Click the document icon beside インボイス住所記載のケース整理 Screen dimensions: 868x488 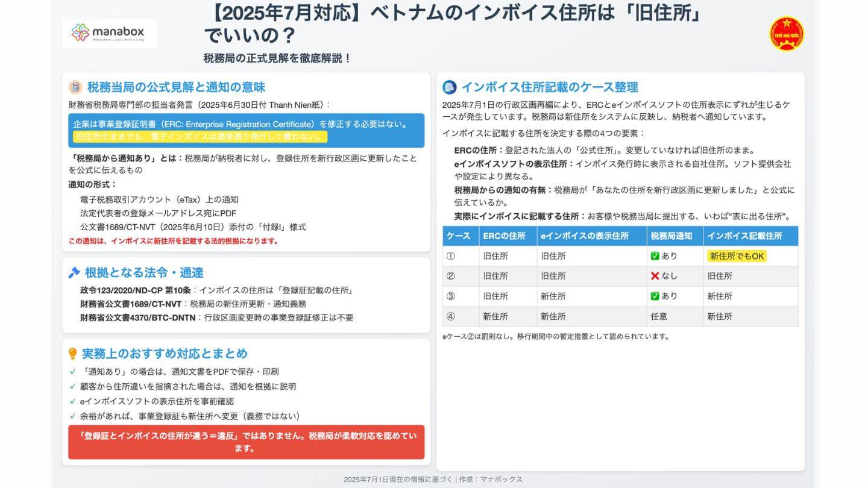click(x=449, y=87)
